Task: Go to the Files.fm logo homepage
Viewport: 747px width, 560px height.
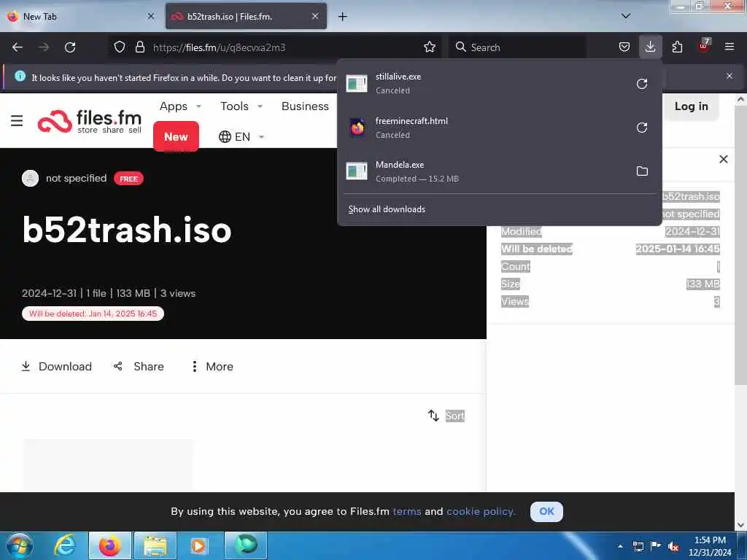Action: tap(90, 121)
